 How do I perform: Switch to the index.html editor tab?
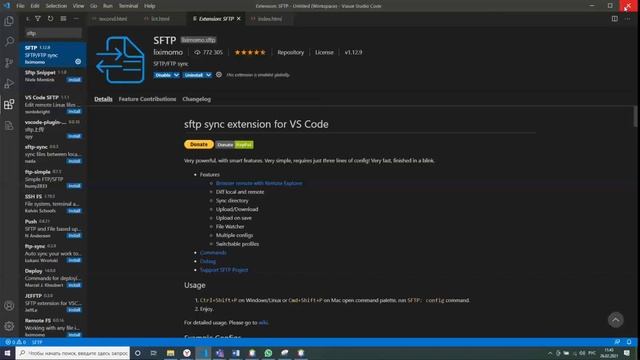[x=270, y=19]
